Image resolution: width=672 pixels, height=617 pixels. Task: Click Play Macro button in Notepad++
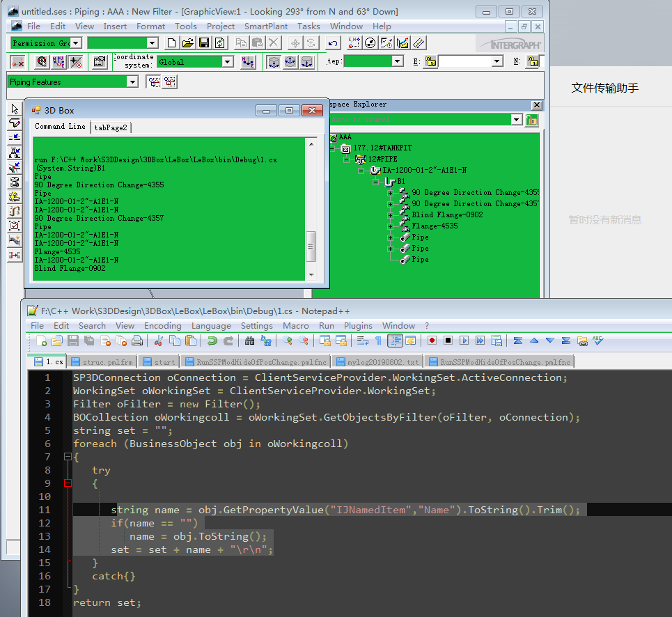tap(464, 341)
